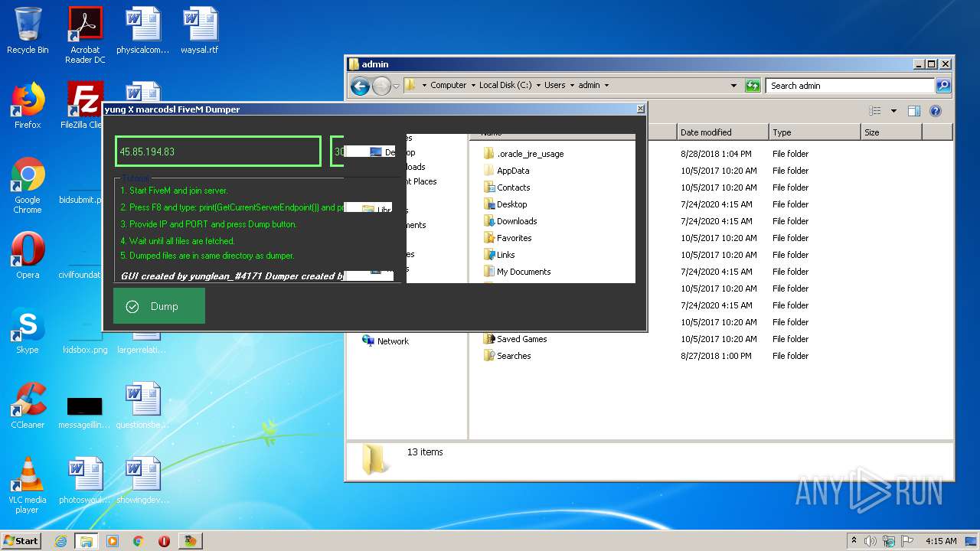Open the waysal.rtf desktop file

(x=200, y=31)
